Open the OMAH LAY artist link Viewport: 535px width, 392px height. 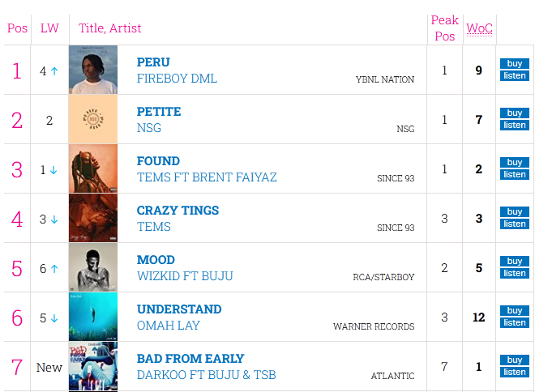169,326
